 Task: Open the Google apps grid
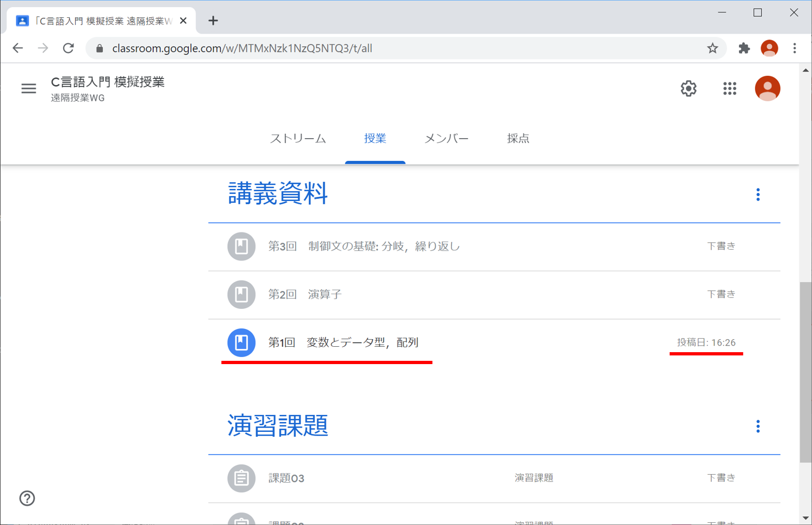[x=730, y=88]
